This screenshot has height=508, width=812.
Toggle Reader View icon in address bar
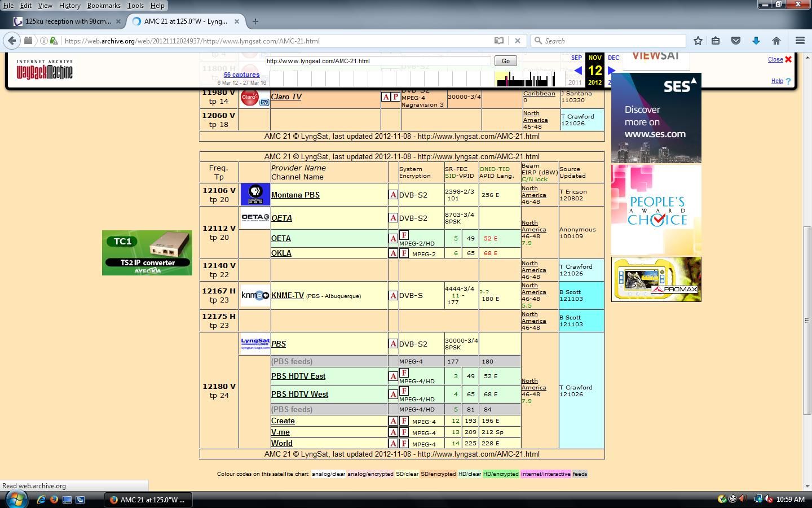pos(499,41)
